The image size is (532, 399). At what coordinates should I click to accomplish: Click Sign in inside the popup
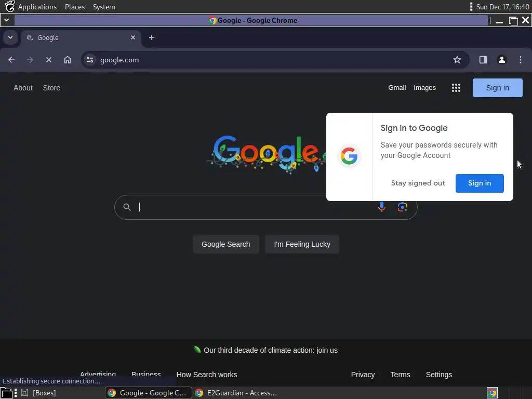coord(480,183)
